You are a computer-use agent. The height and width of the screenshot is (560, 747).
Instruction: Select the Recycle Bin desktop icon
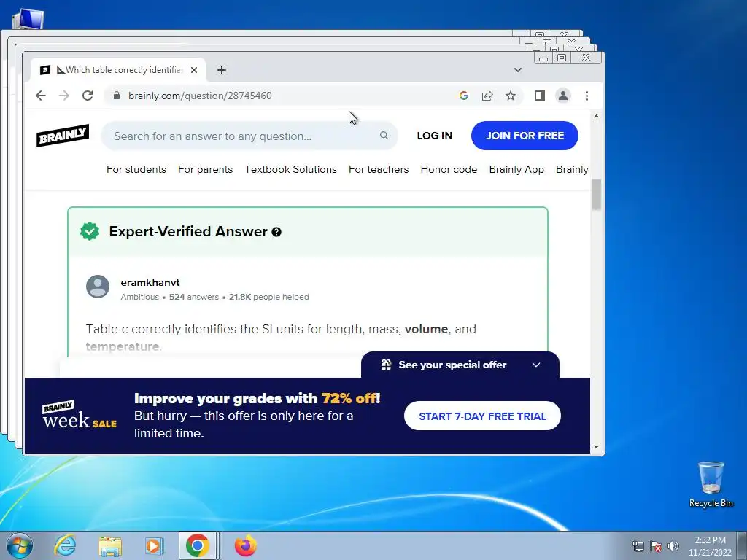[x=711, y=484]
